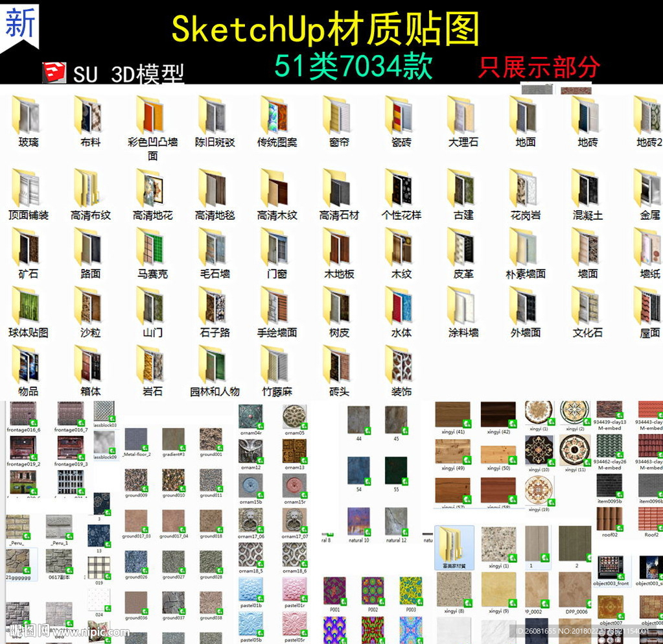Viewport: 663px width, 644px height.
Task: Open the 装饰 folder
Action: coord(401,364)
